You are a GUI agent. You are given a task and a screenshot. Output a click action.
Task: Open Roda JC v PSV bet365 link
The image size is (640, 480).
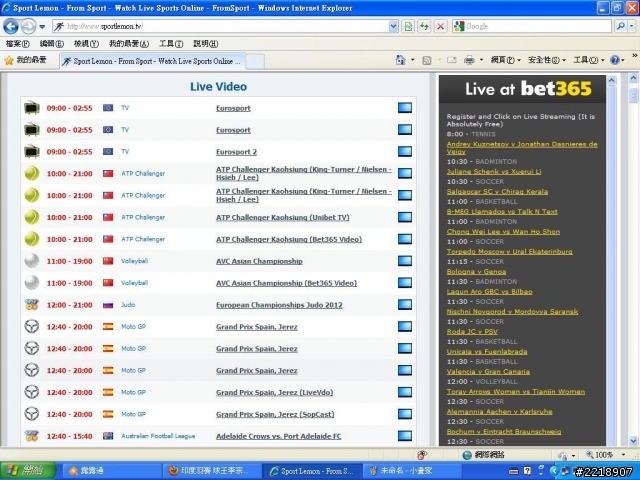click(x=472, y=331)
